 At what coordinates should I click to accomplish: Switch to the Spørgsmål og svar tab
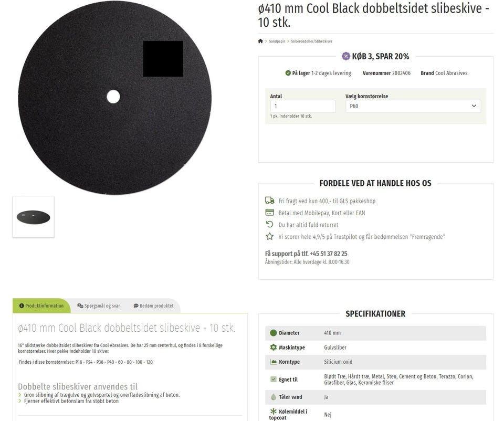[99, 306]
